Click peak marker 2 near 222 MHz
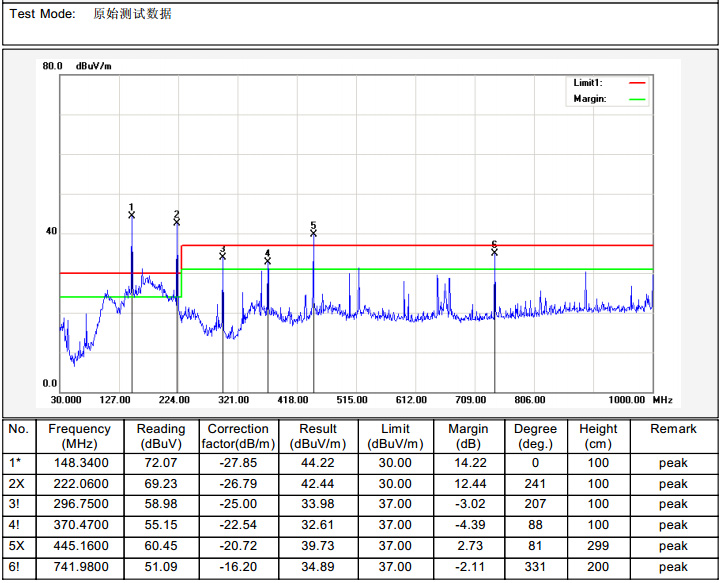 pyautogui.click(x=177, y=221)
